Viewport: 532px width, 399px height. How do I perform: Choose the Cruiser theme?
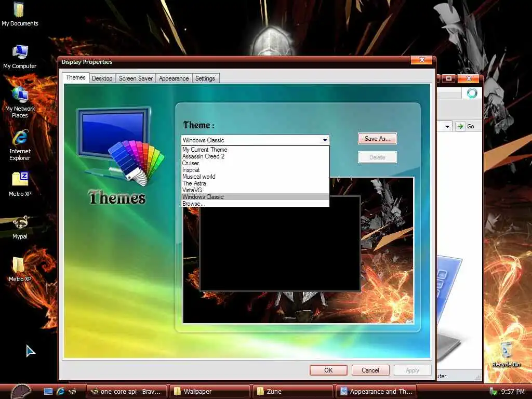(x=255, y=163)
